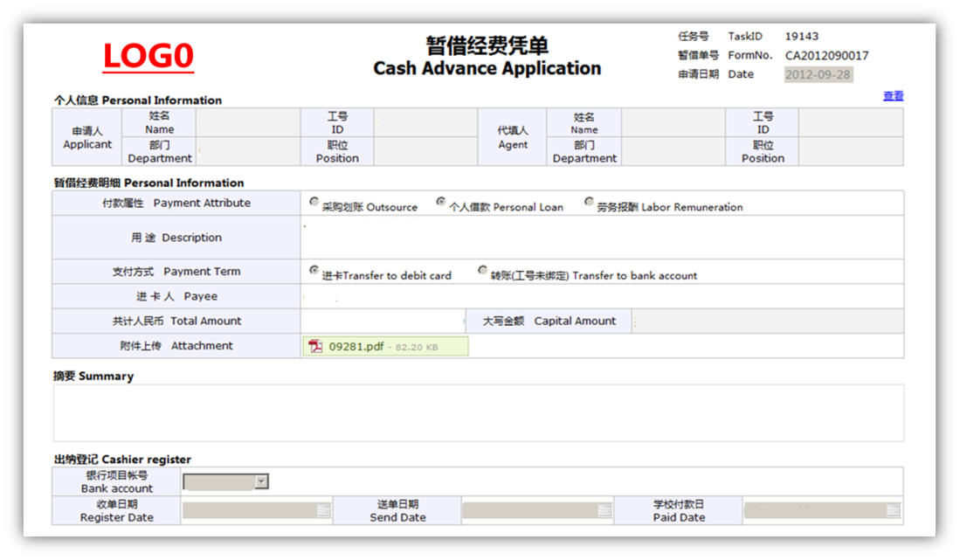Click inside the Summary text area
This screenshot has height=560, width=960.
click(x=478, y=412)
